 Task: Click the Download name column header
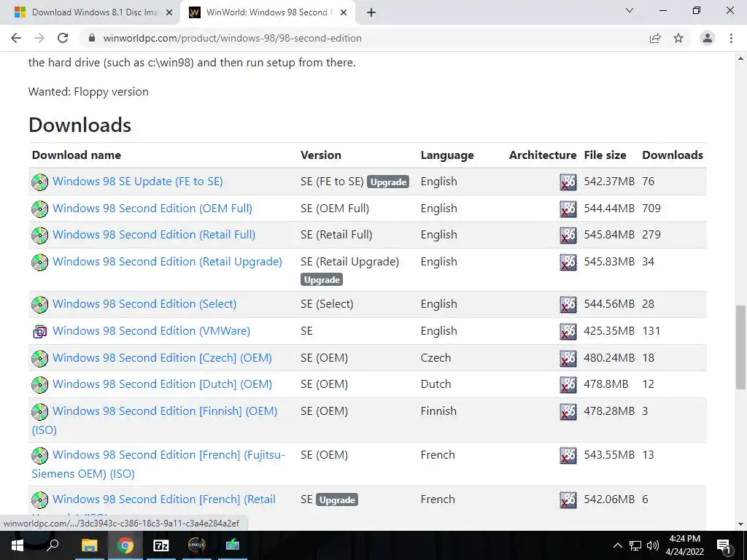[76, 155]
